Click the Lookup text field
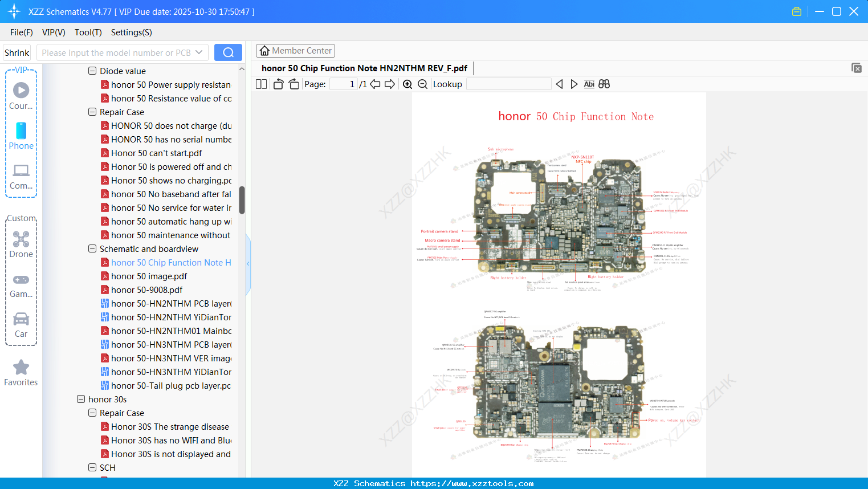This screenshot has width=868, height=489. [508, 84]
